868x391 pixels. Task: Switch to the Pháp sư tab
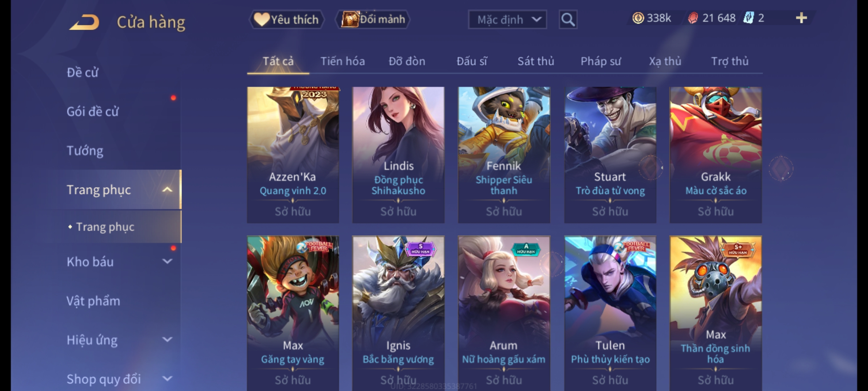pos(600,61)
